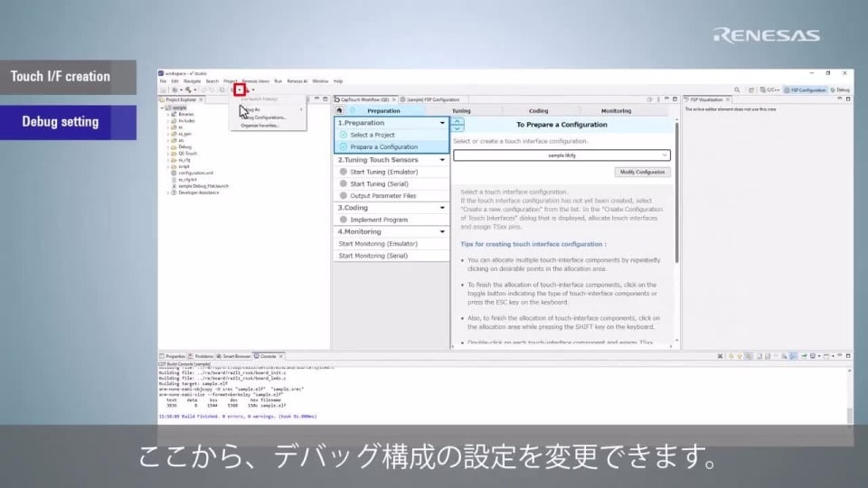Collapse the 3.Coding section

[442, 208]
